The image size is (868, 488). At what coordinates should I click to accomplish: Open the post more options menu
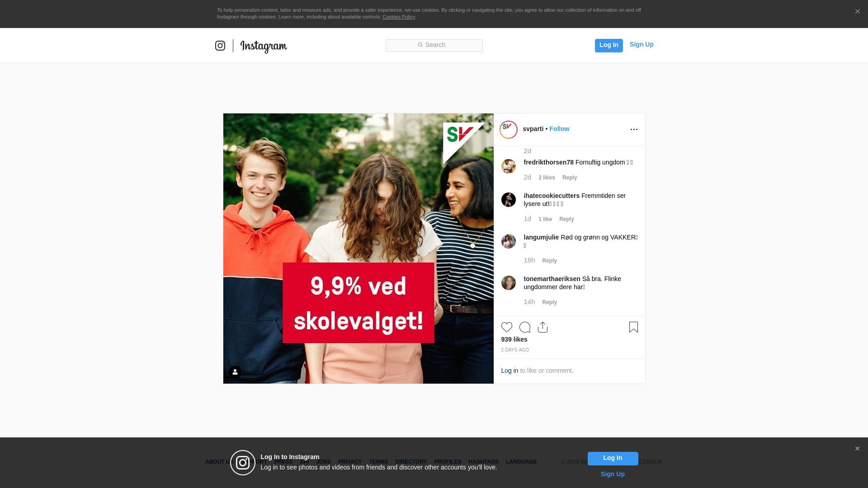click(634, 130)
